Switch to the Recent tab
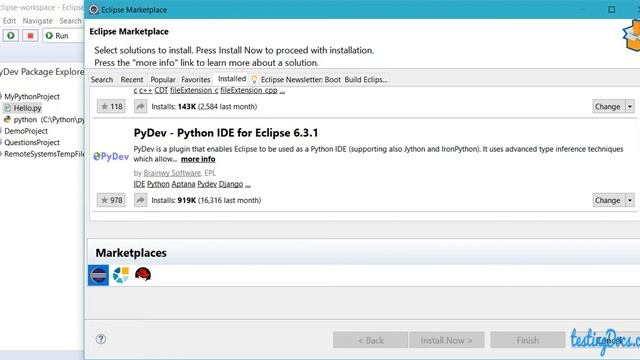 132,80
